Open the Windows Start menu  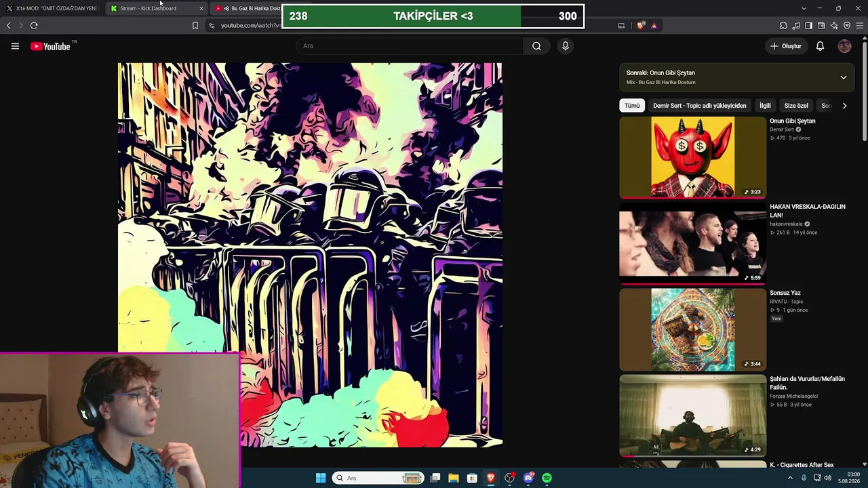(x=321, y=478)
